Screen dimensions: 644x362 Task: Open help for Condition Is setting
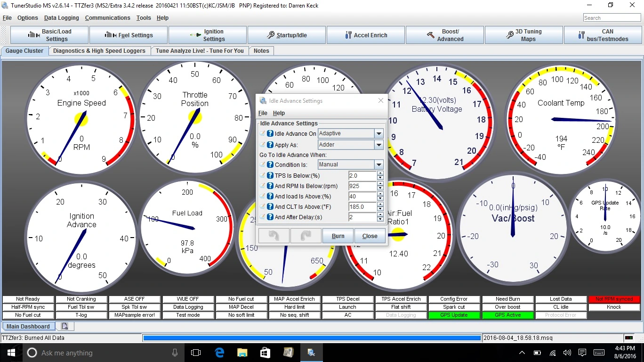[x=270, y=165]
